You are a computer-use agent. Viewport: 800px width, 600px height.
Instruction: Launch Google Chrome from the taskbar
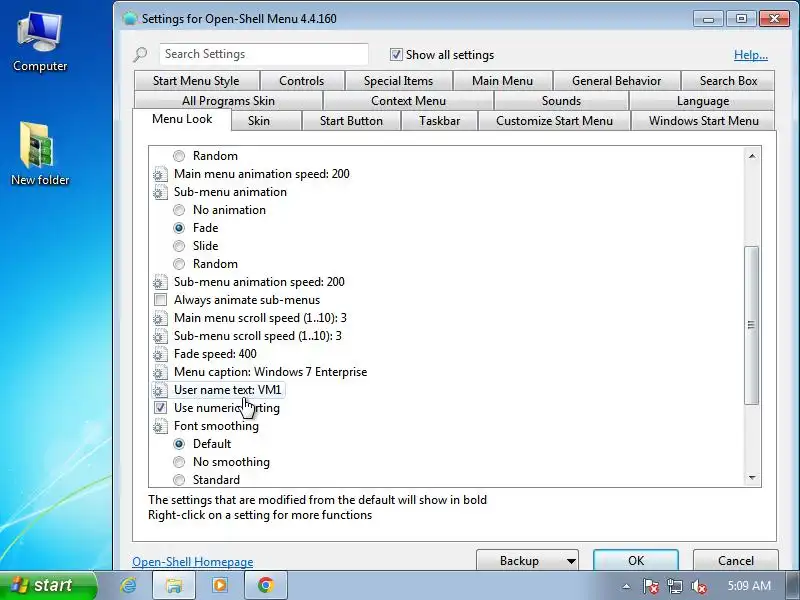tap(266, 585)
